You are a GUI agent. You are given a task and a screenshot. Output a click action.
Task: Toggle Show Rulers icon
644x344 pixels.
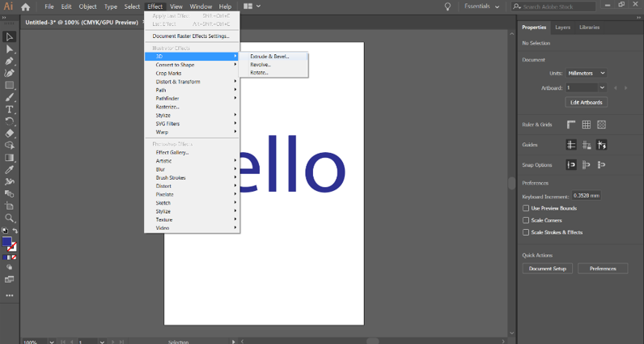pyautogui.click(x=571, y=125)
